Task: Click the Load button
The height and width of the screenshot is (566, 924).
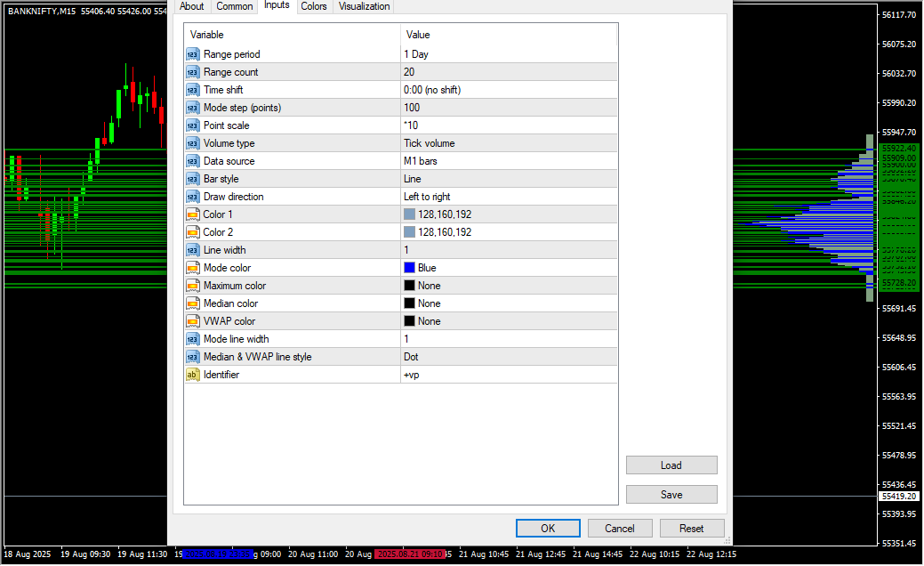Action: 671,465
